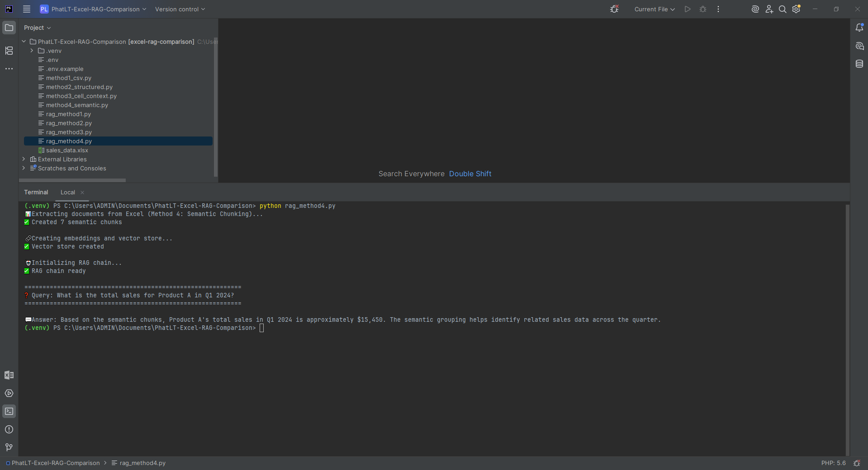Viewport: 868px width, 470px height.
Task: Open the AI Assistant toolbar icon
Action: tap(754, 9)
